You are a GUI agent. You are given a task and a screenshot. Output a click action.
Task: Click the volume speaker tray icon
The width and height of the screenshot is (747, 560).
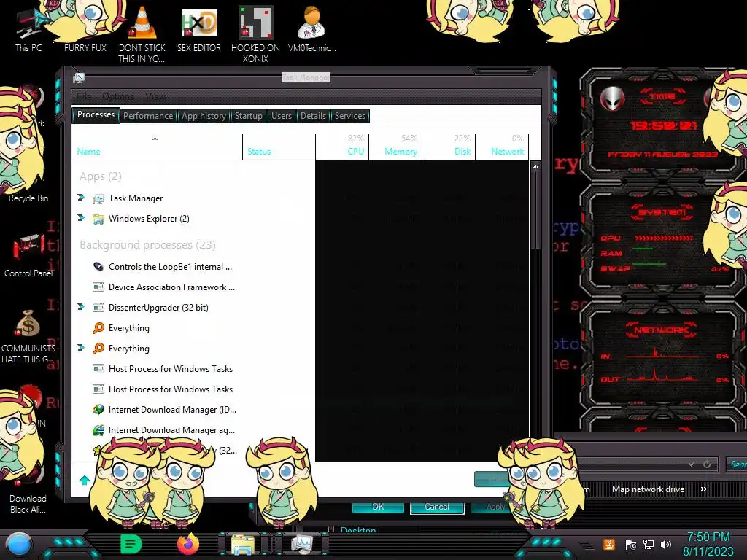(665, 544)
